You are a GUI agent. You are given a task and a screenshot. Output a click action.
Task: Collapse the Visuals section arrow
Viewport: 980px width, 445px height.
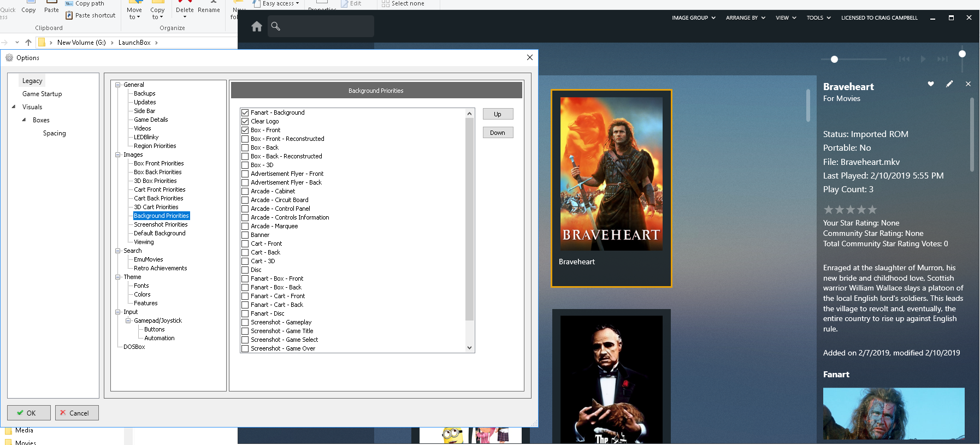tap(14, 107)
